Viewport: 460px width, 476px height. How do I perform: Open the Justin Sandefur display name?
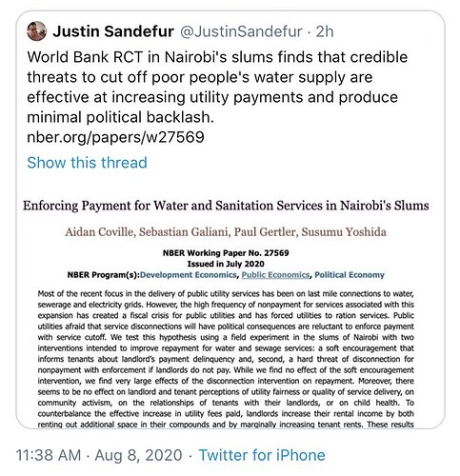pyautogui.click(x=113, y=31)
